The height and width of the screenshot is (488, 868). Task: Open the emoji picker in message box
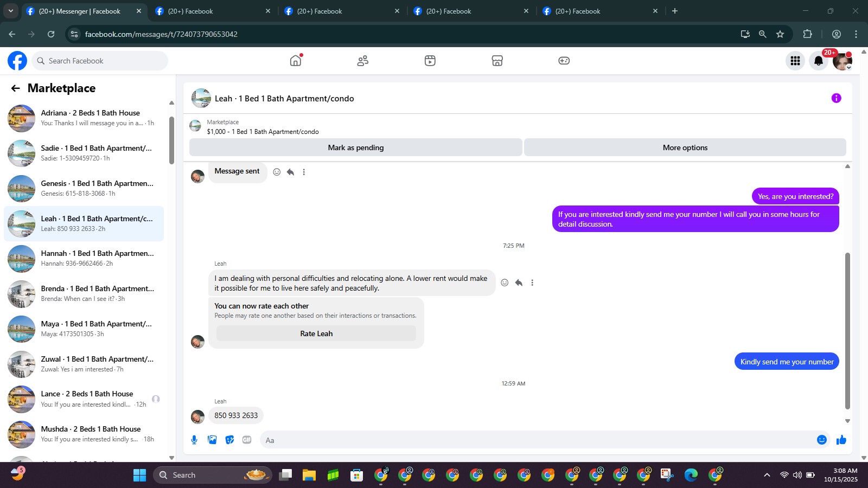pyautogui.click(x=822, y=440)
